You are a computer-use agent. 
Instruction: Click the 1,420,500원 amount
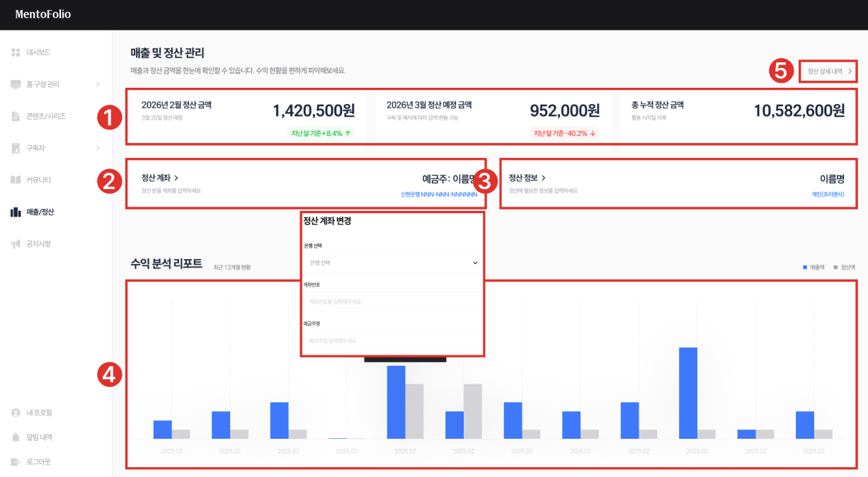tap(314, 110)
